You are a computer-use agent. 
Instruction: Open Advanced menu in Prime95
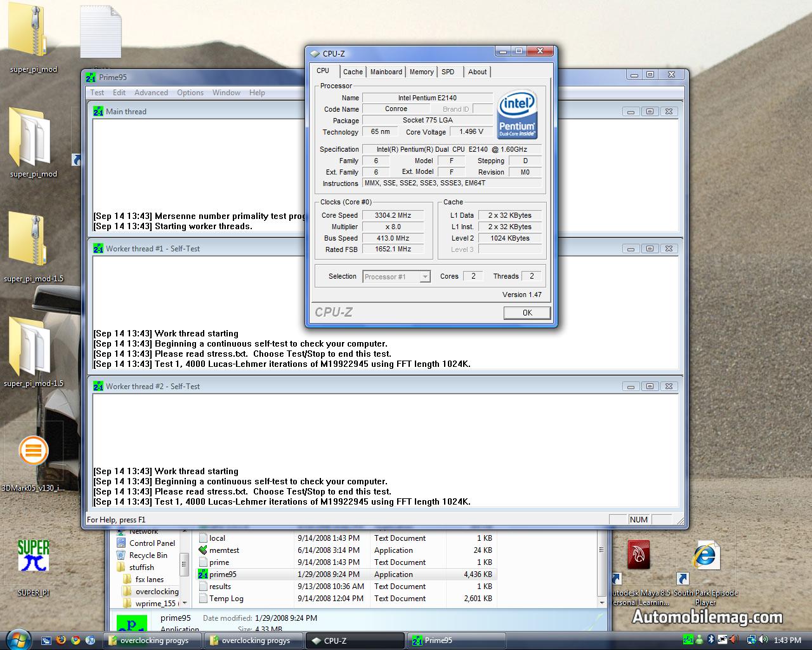pos(151,93)
